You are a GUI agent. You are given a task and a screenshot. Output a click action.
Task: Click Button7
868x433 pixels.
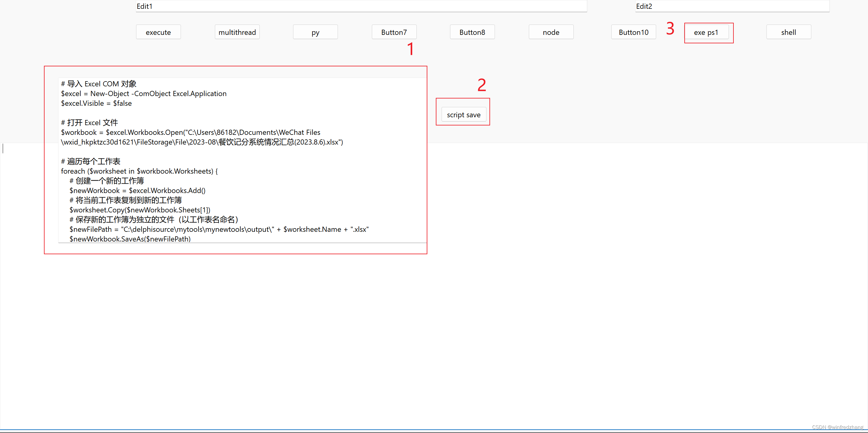(x=394, y=32)
